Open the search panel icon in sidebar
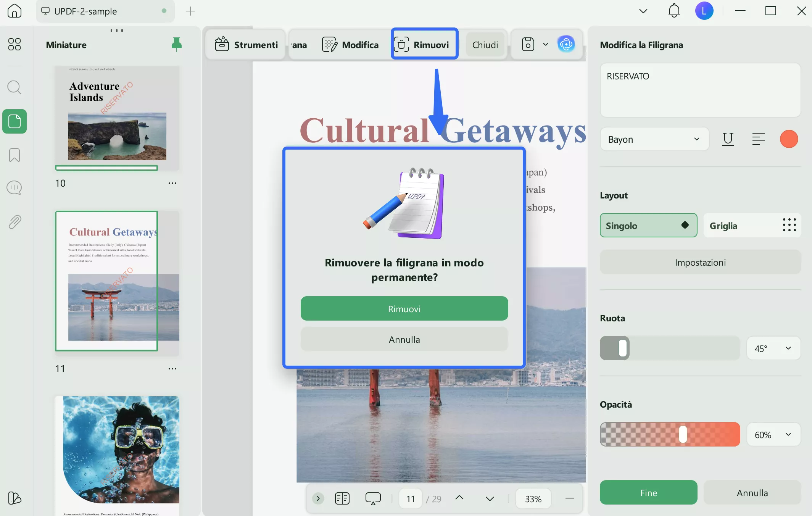Viewport: 812px width, 516px height. [x=14, y=87]
